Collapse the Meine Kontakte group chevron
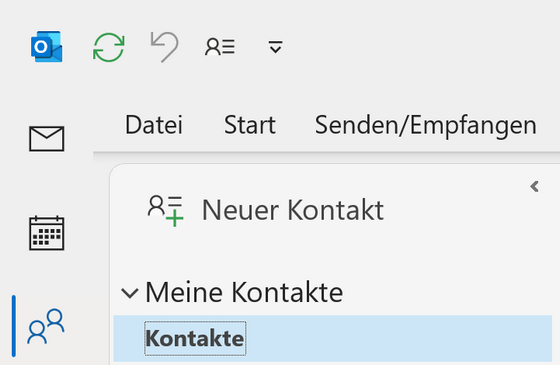This screenshot has width=560, height=365. pos(129,293)
